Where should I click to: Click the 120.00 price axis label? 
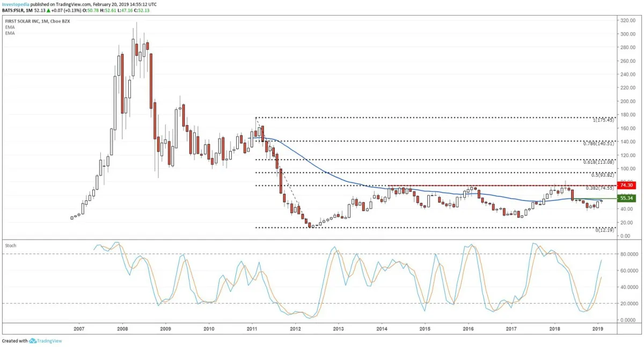[x=628, y=155]
